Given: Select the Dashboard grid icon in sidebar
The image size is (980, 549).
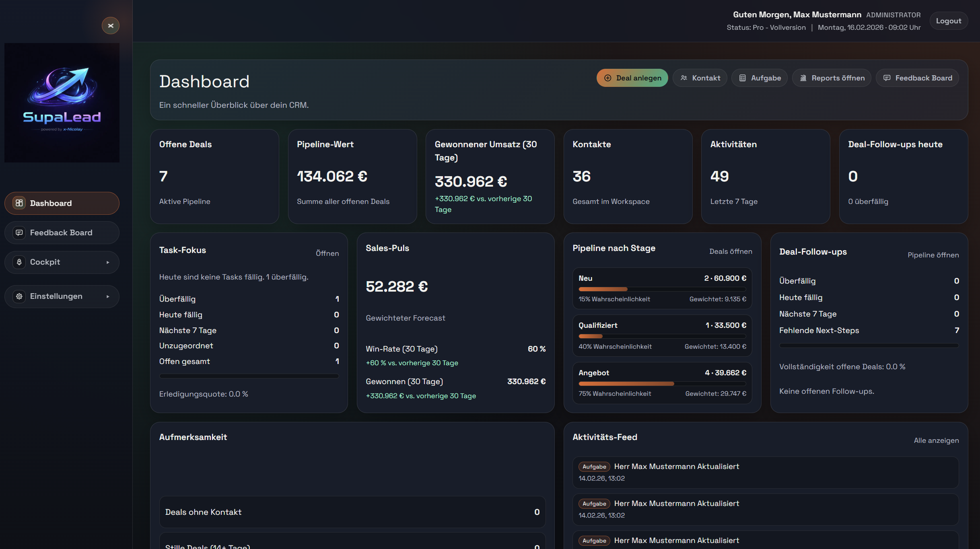Looking at the screenshot, I should coord(19,203).
